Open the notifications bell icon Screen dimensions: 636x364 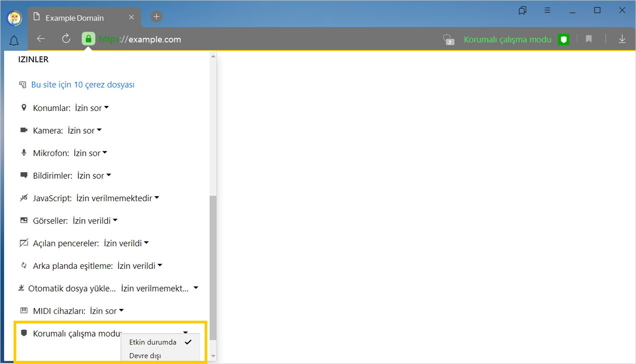coord(14,41)
